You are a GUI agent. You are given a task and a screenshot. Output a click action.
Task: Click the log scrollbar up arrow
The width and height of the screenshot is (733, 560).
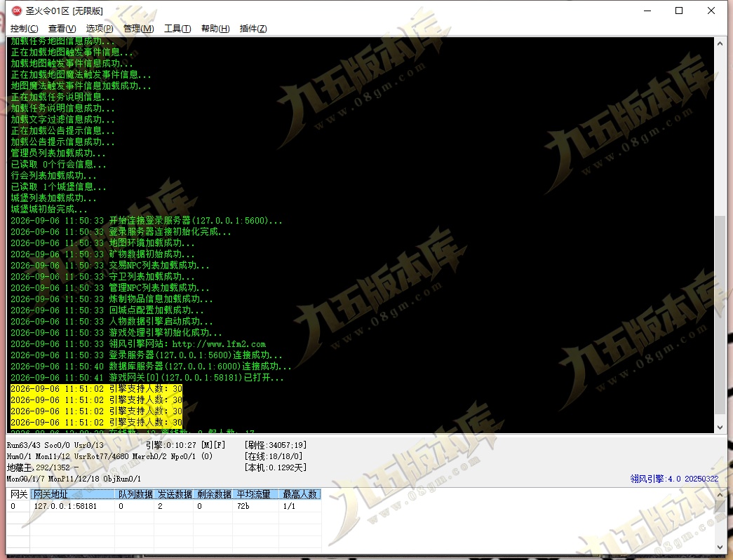tap(720, 43)
